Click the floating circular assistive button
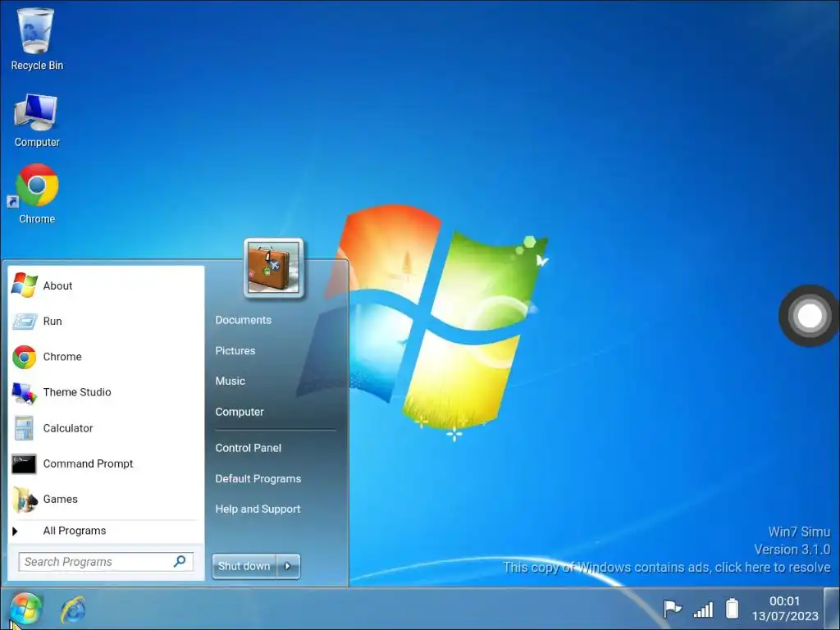The image size is (840, 630). pyautogui.click(x=809, y=316)
